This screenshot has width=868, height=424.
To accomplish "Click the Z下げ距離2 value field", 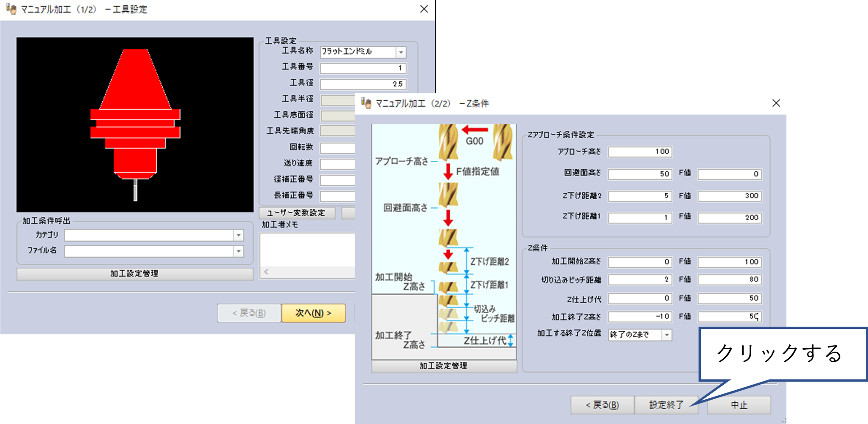I will [x=640, y=196].
